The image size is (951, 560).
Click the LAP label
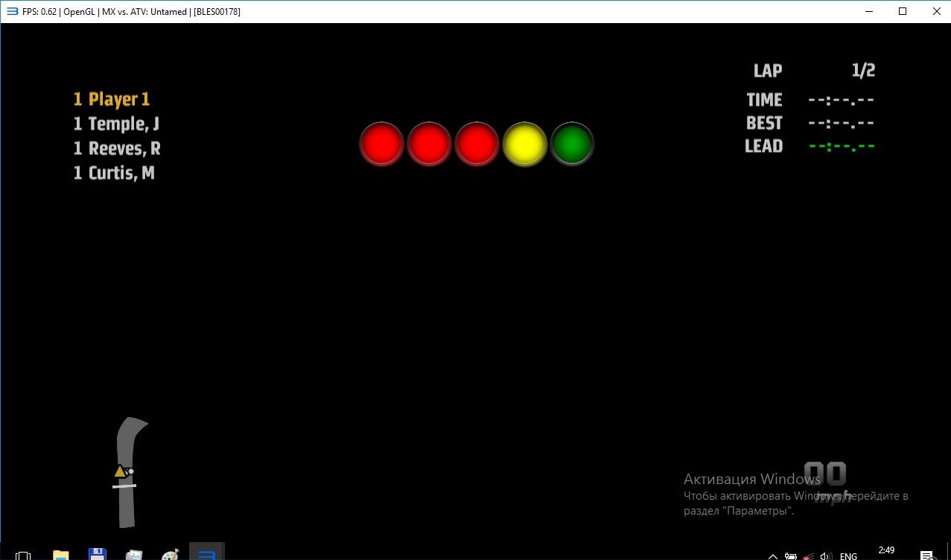coord(768,71)
